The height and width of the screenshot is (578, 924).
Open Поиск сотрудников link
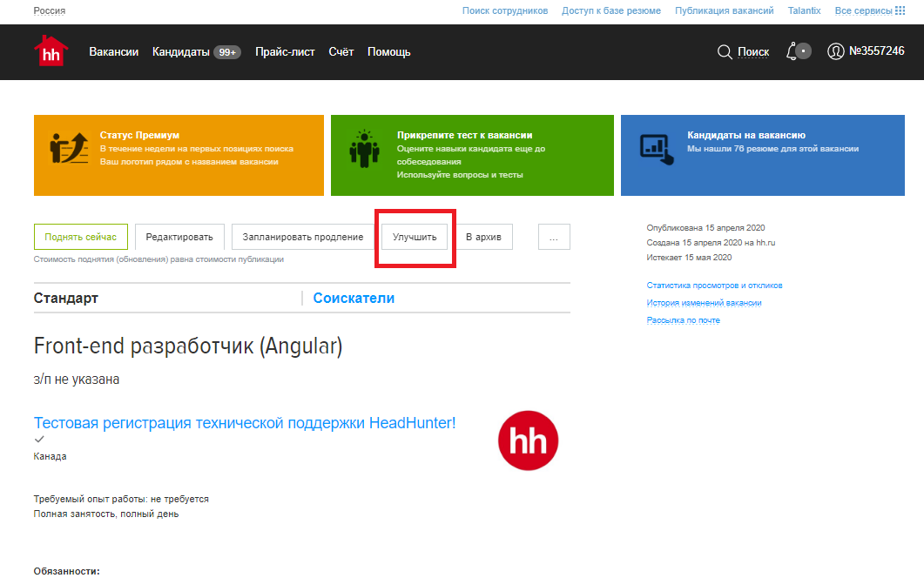505,10
